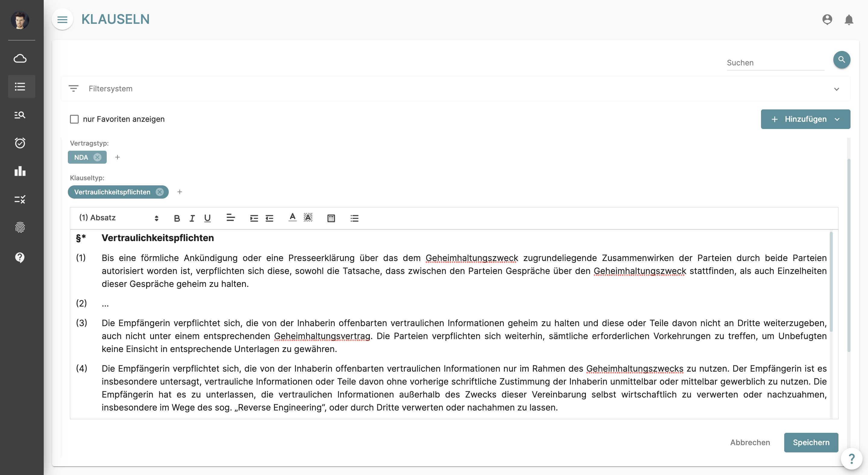
Task: Click Abbrechen to cancel editing
Action: pos(750,443)
